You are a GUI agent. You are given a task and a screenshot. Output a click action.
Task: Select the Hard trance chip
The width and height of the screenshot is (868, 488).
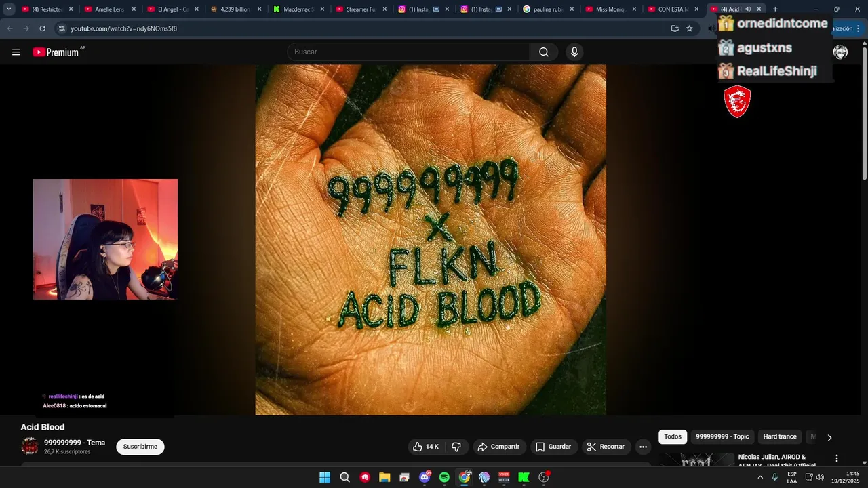(780, 437)
